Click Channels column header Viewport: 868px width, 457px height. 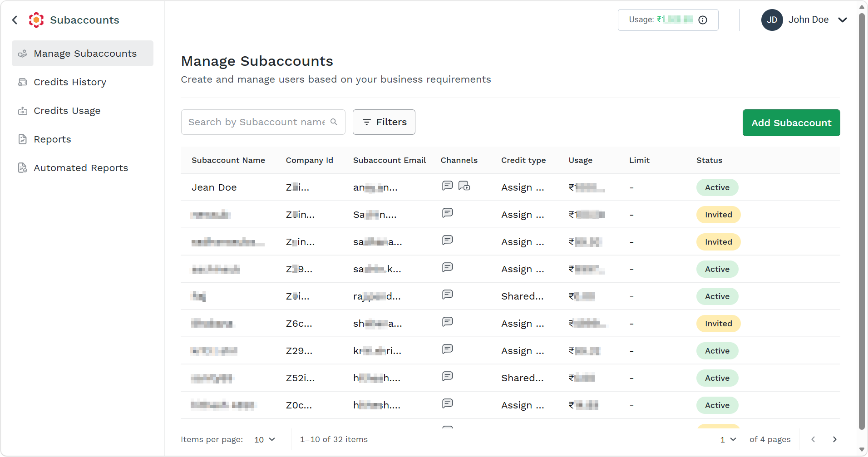pos(459,160)
